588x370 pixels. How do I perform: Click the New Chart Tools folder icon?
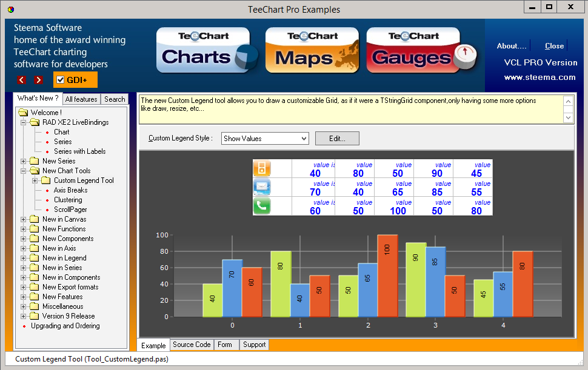click(35, 171)
